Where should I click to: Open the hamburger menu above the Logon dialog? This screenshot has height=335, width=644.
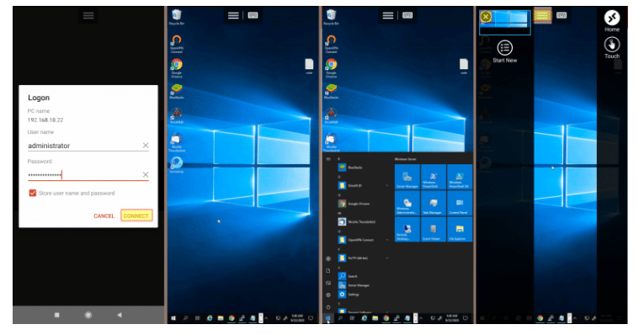click(x=88, y=16)
